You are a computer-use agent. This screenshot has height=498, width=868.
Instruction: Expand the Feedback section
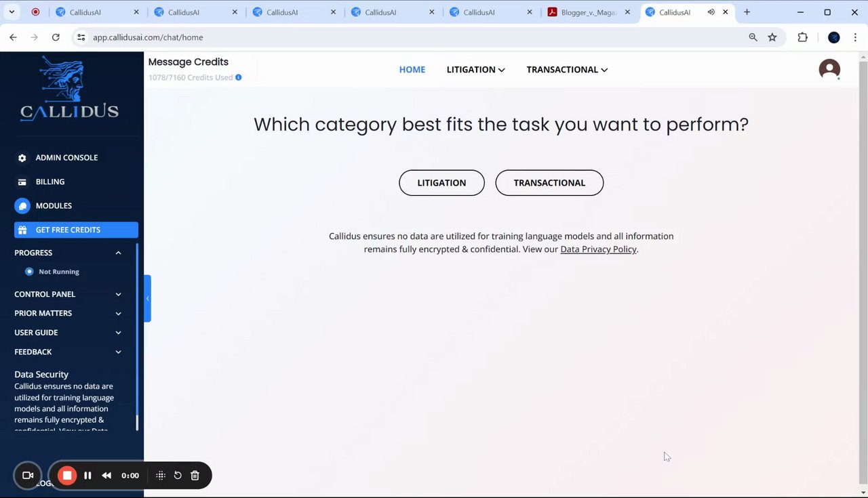pyautogui.click(x=118, y=352)
